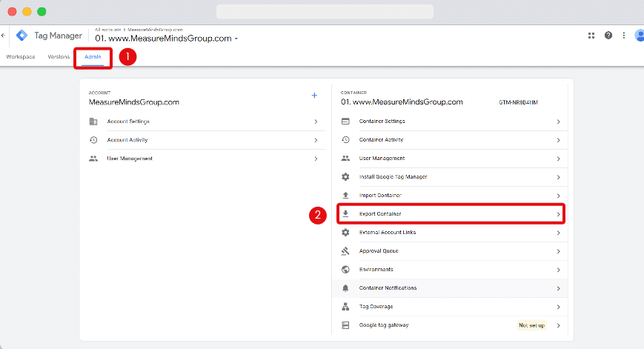
Task: Open the three-dot more options menu
Action: 624,36
